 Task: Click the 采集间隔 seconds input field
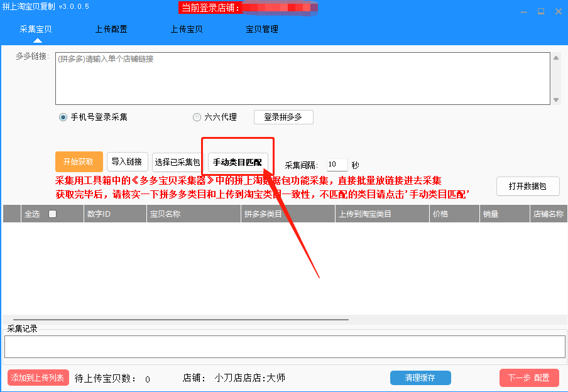337,165
